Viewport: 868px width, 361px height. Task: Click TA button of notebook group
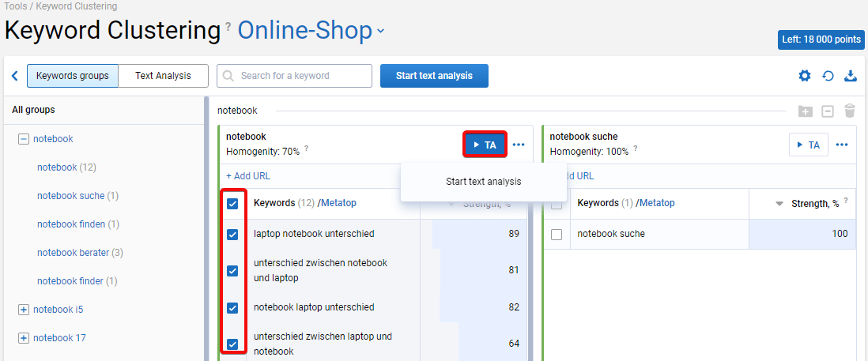pyautogui.click(x=485, y=145)
